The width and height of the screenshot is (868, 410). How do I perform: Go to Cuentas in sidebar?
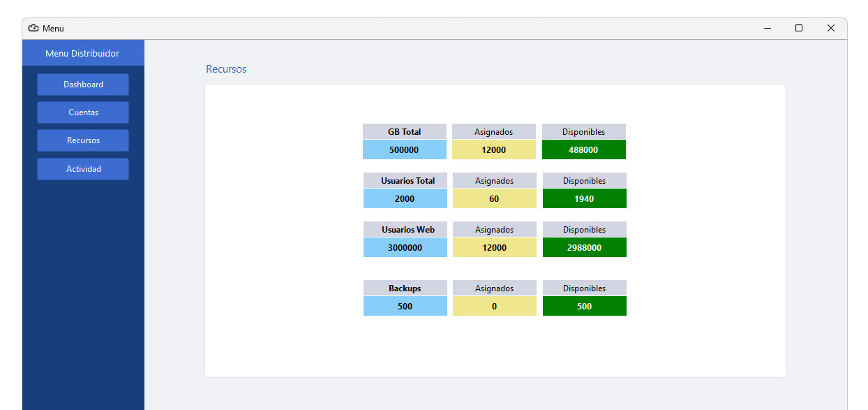coord(83,112)
